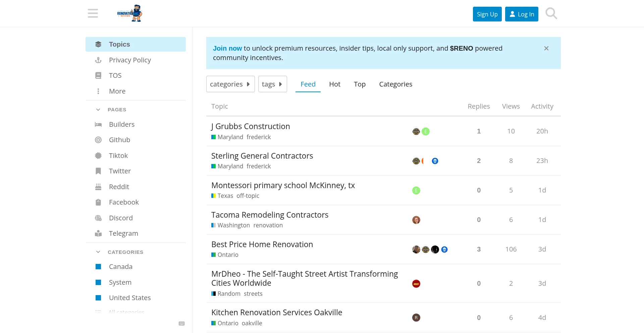
Task: Open keyboard shortcuts icon at sidebar bottom
Action: pyautogui.click(x=182, y=324)
